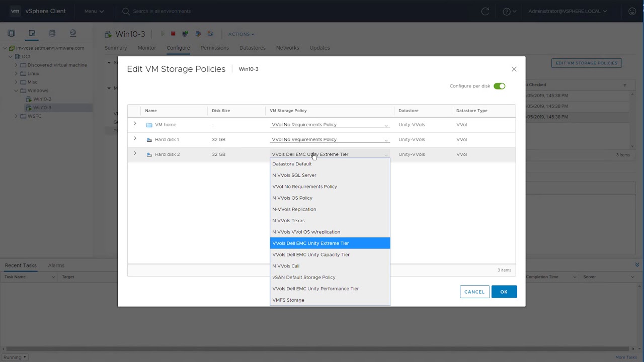644x362 pixels.
Task: Open the Networking inventory view icon
Action: point(73,33)
